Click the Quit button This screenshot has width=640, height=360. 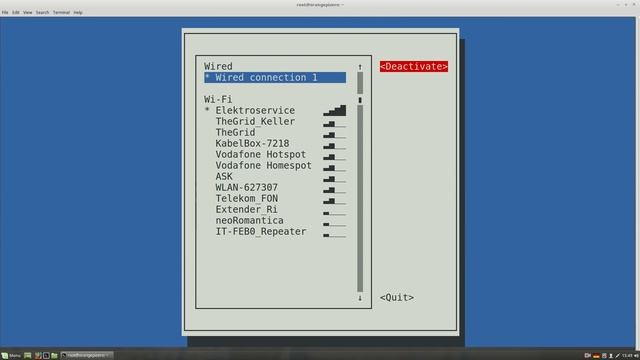pos(397,298)
